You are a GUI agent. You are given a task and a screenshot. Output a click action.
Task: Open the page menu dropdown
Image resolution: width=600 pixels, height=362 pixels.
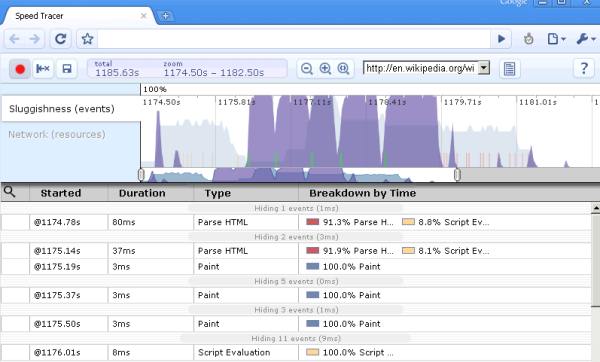[x=556, y=39]
